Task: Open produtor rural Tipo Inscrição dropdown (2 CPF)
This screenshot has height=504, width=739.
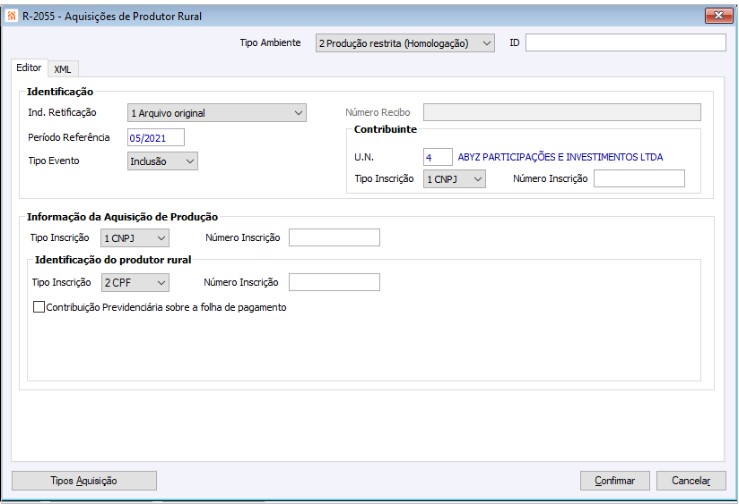Action: [135, 282]
